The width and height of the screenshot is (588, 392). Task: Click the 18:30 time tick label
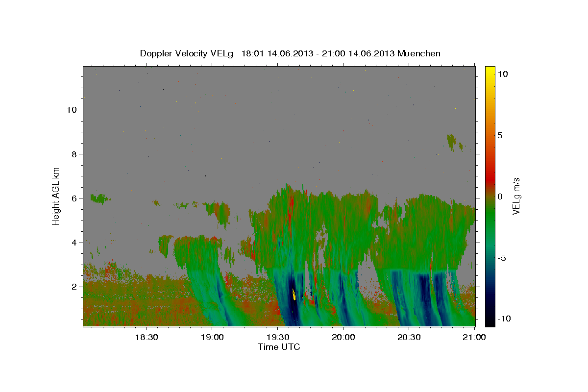pos(146,337)
